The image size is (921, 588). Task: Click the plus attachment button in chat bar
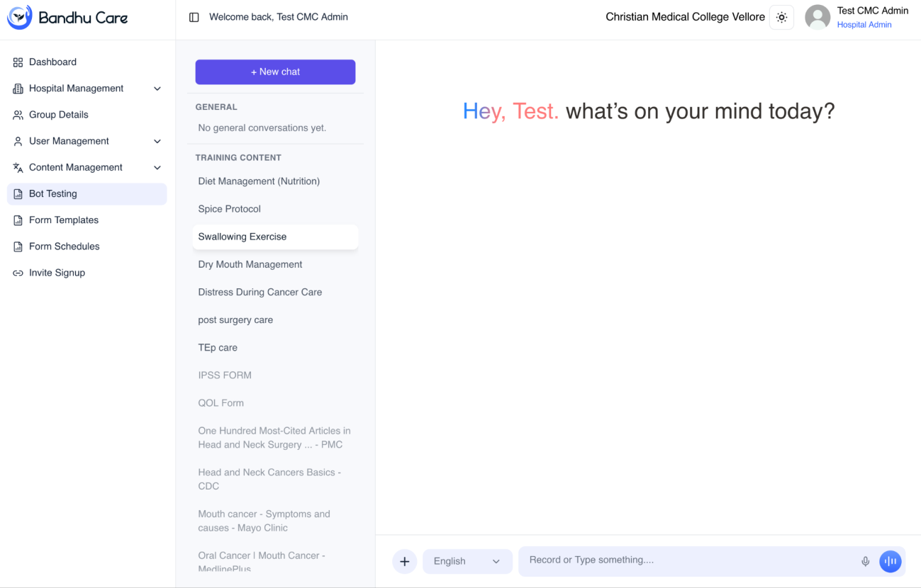click(x=405, y=562)
